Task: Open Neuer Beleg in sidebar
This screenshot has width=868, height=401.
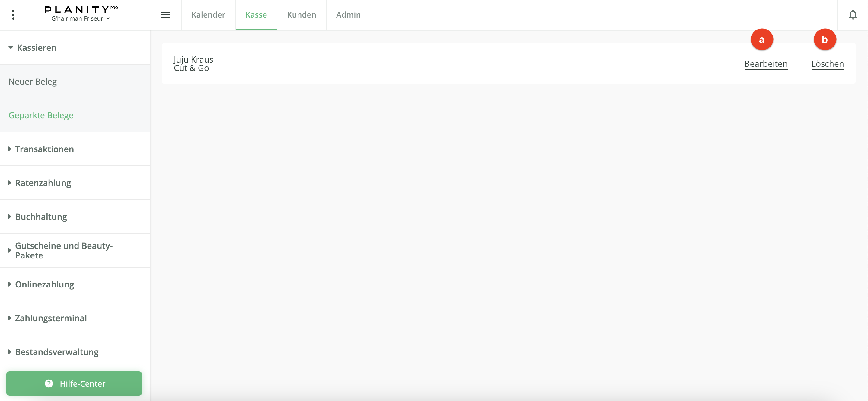Action: (33, 81)
